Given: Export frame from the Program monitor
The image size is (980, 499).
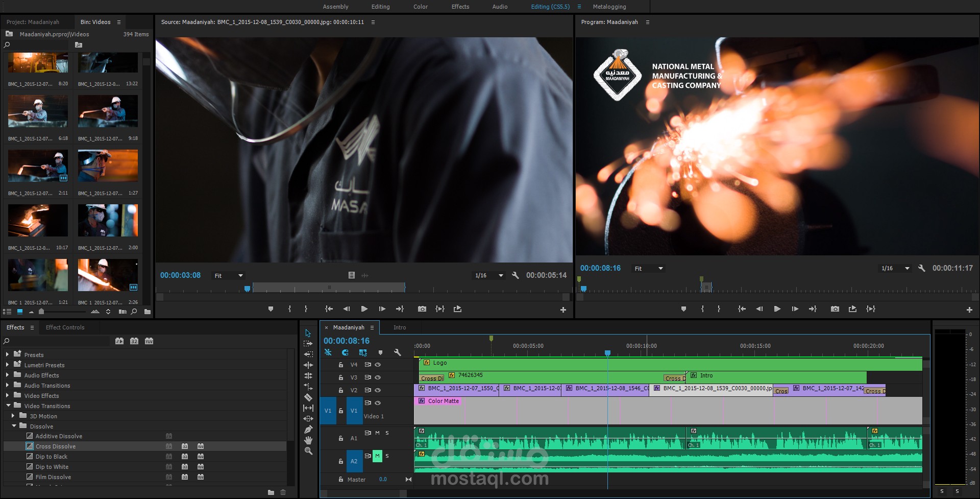Looking at the screenshot, I should click(835, 309).
